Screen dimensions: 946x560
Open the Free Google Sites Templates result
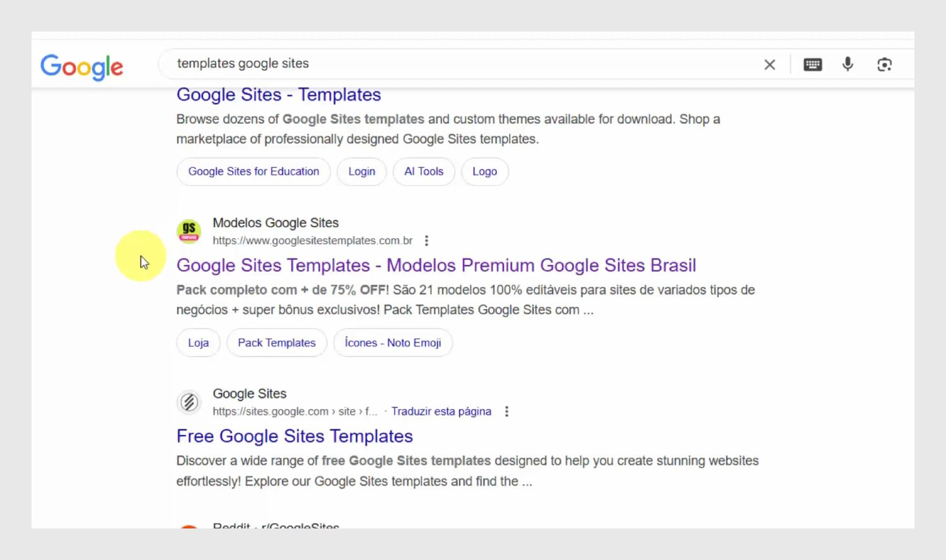[x=295, y=436]
